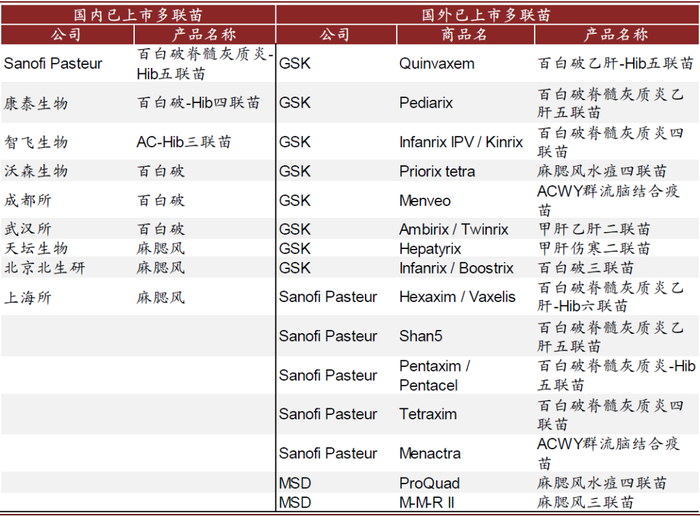Click '麻腮风' in the 上海所 row
The width and height of the screenshot is (700, 516).
161,297
